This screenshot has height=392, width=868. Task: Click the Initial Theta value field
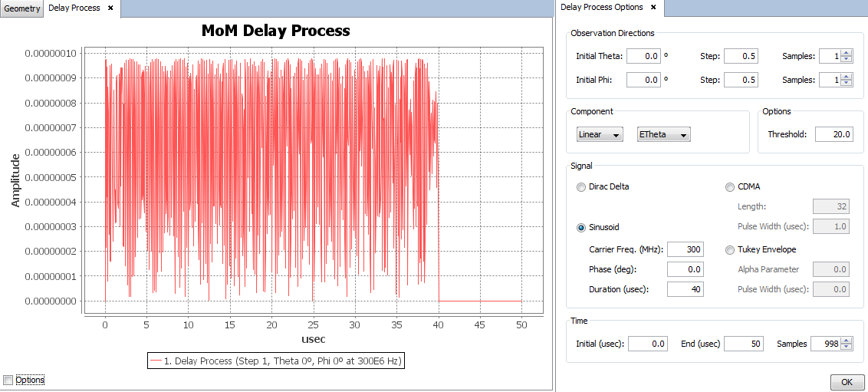pyautogui.click(x=643, y=56)
